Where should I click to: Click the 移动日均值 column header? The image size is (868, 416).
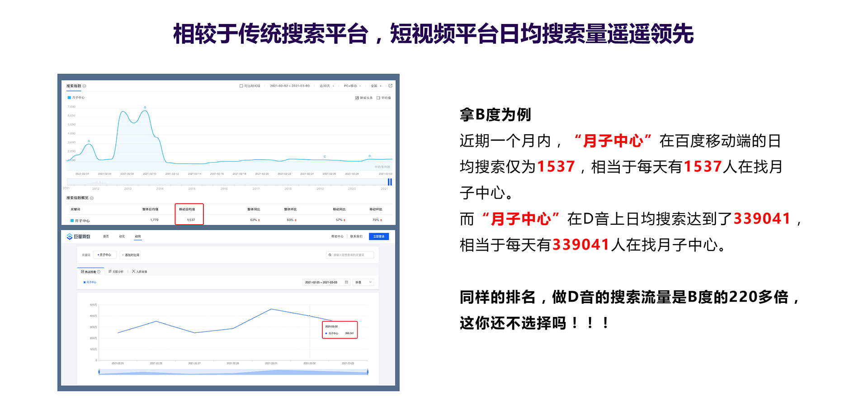coord(187,209)
